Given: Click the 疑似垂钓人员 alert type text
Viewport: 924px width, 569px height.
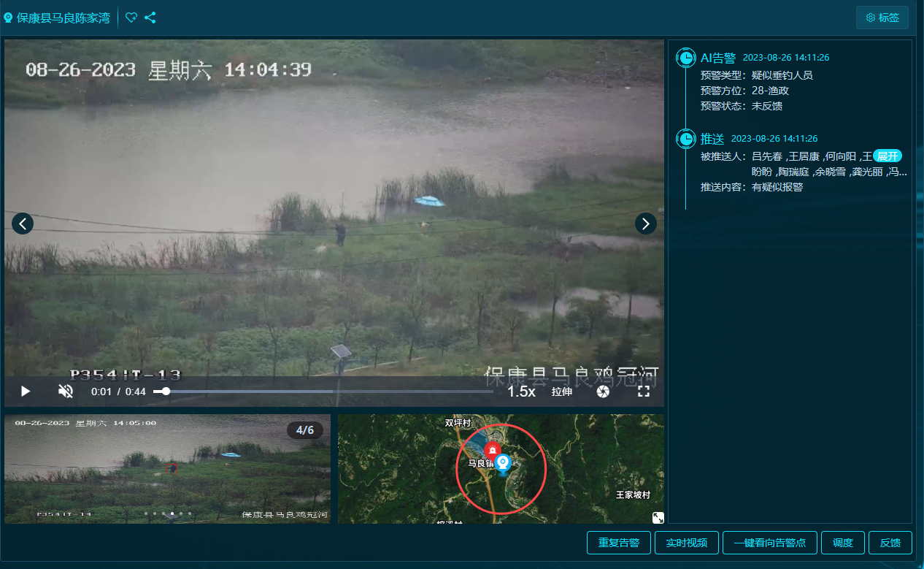Looking at the screenshot, I should point(782,75).
